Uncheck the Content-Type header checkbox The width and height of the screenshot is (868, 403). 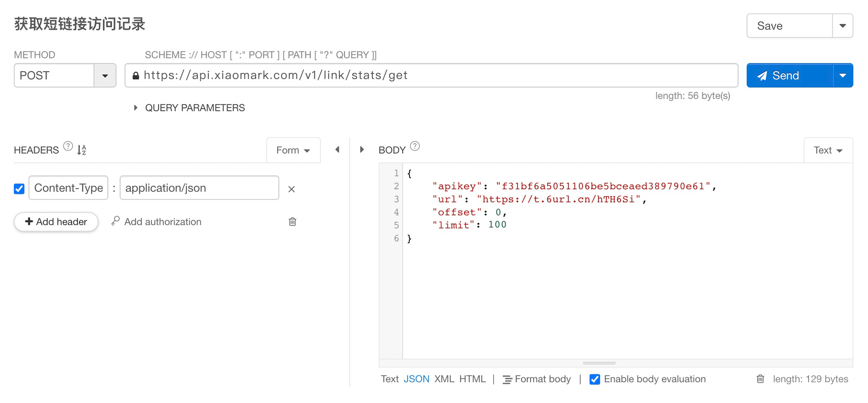point(19,189)
